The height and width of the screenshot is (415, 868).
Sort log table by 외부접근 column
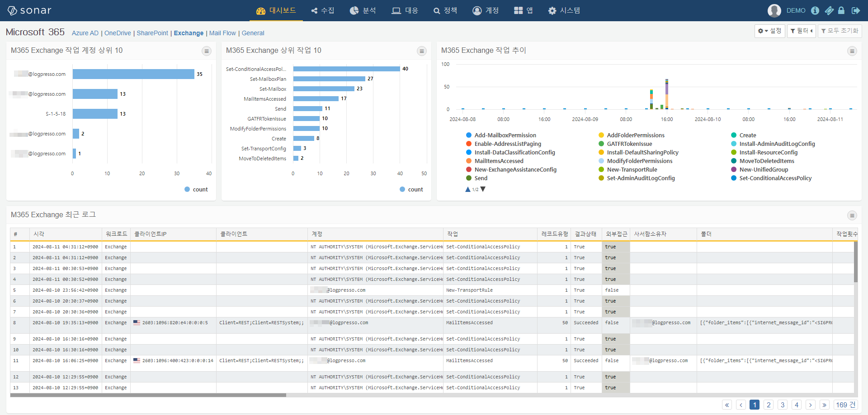[x=616, y=234]
